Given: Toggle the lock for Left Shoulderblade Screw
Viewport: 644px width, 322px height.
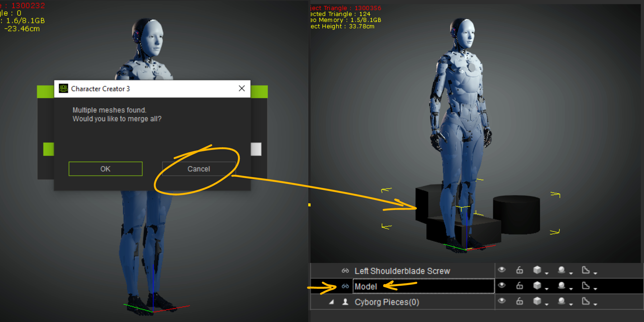Looking at the screenshot, I should click(x=520, y=270).
